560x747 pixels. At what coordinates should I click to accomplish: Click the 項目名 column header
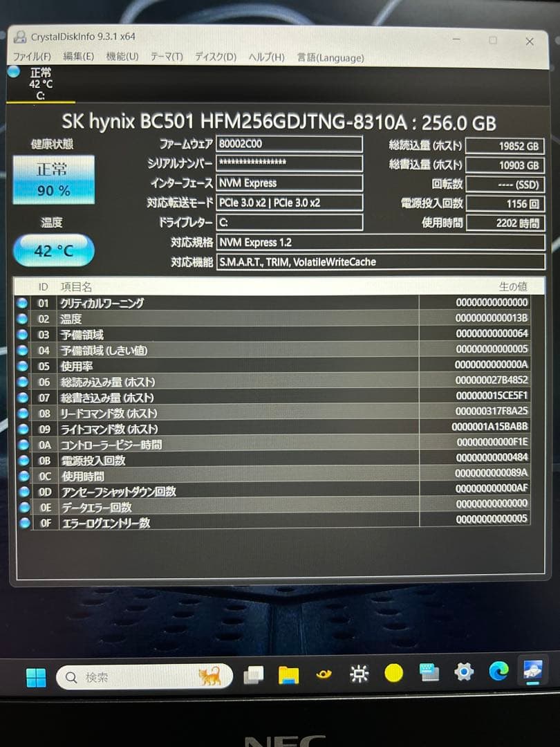pyautogui.click(x=76, y=287)
